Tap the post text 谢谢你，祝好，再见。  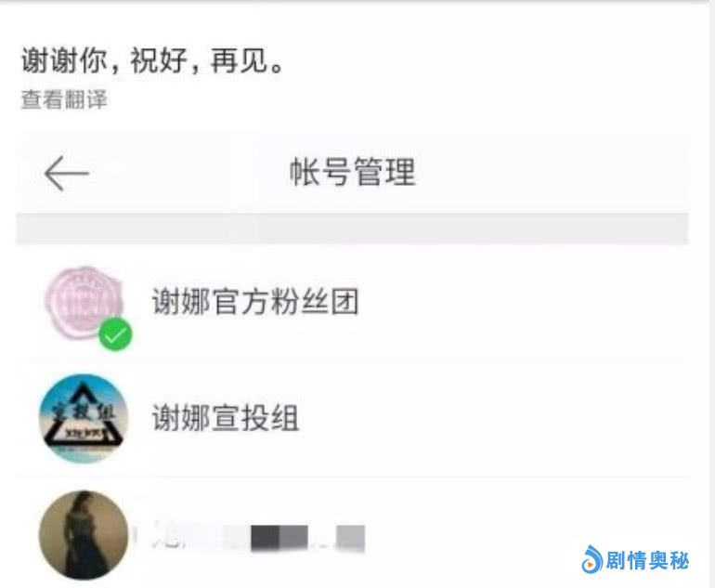(x=153, y=60)
